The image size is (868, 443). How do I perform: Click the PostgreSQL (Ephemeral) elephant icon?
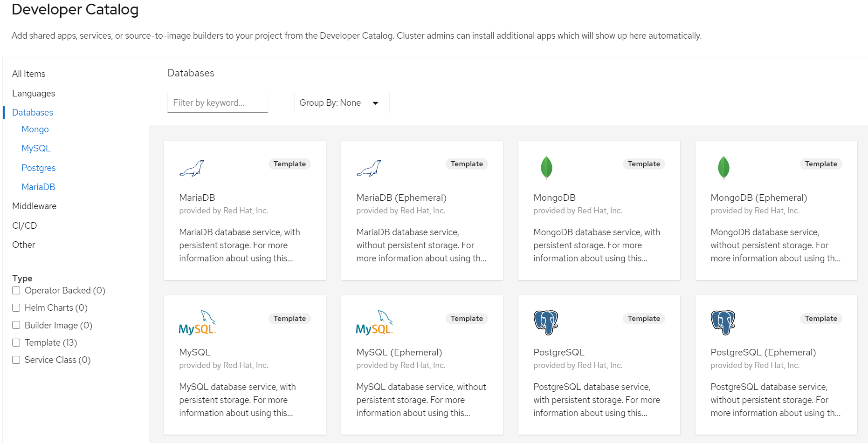tap(723, 323)
